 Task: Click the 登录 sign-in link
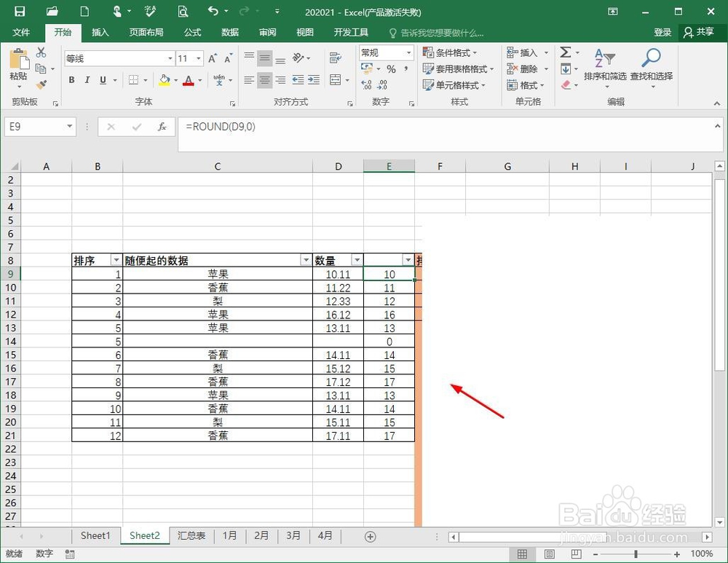point(662,32)
